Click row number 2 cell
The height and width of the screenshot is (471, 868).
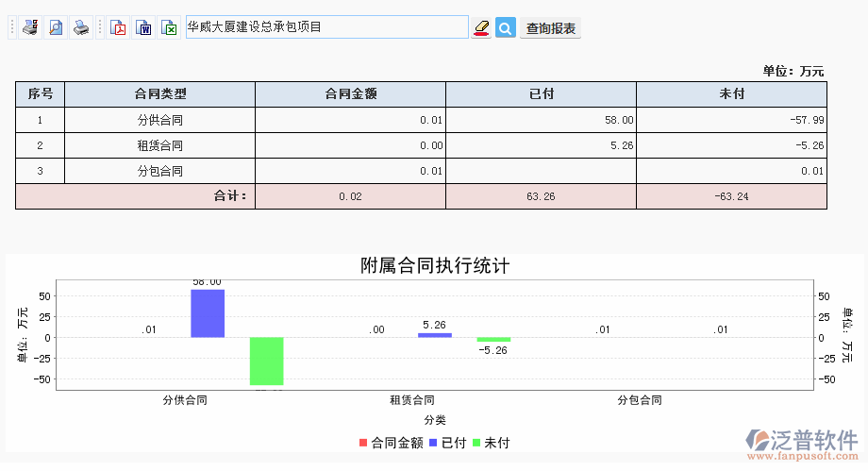tap(41, 145)
